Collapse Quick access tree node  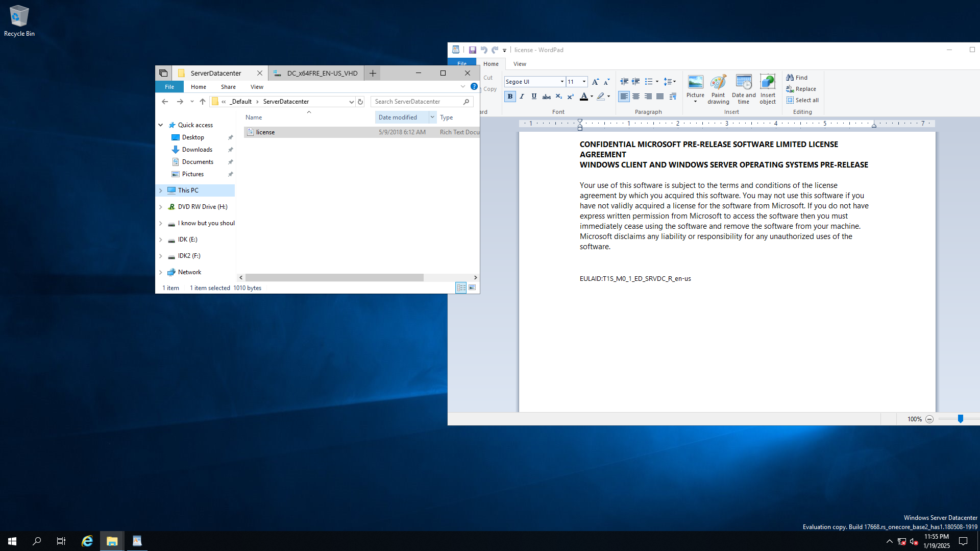click(161, 125)
